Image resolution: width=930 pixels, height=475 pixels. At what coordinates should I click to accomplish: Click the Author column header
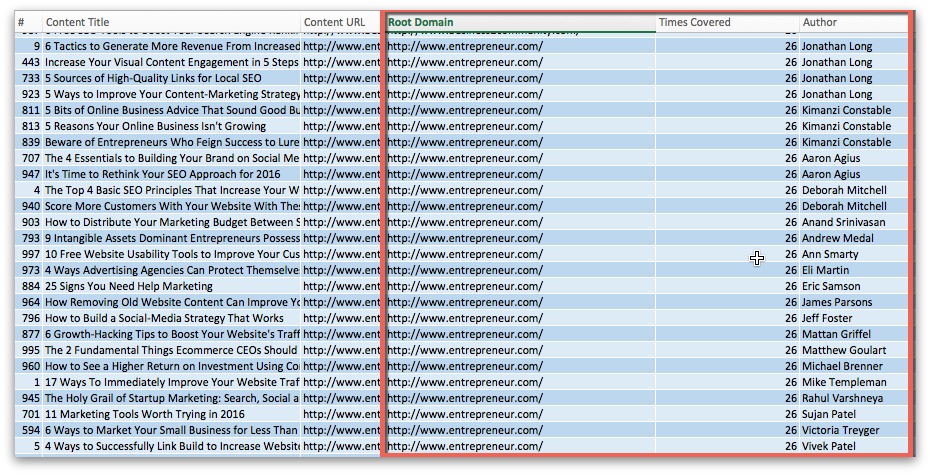(853, 23)
